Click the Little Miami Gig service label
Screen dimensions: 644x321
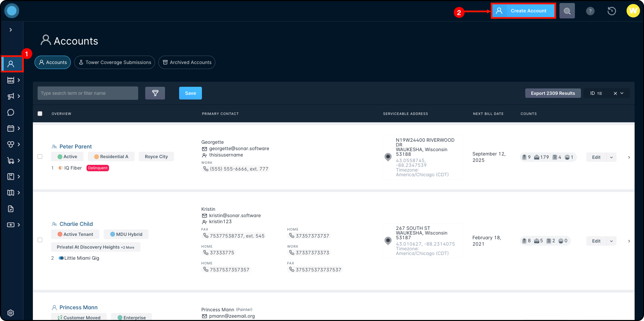pyautogui.click(x=82, y=258)
